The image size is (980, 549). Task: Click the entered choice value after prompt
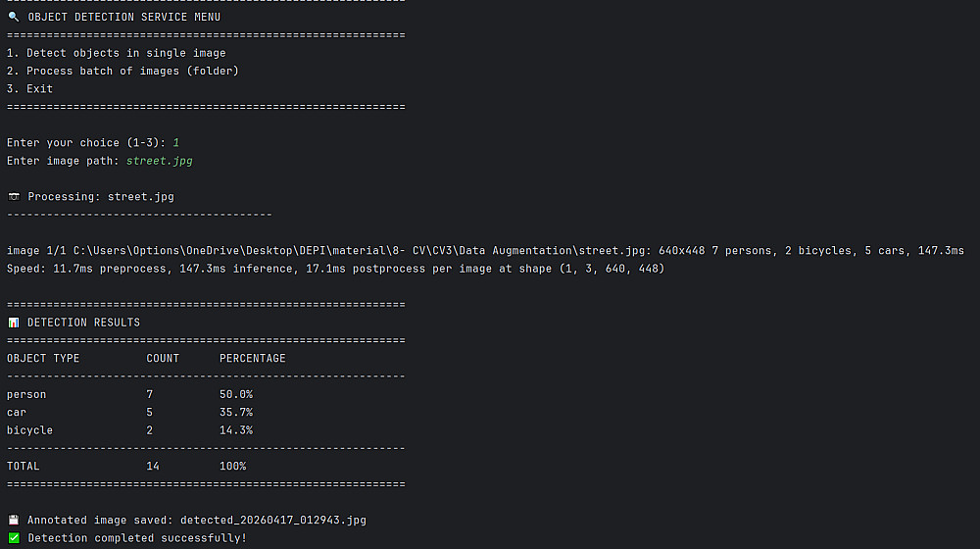point(175,143)
